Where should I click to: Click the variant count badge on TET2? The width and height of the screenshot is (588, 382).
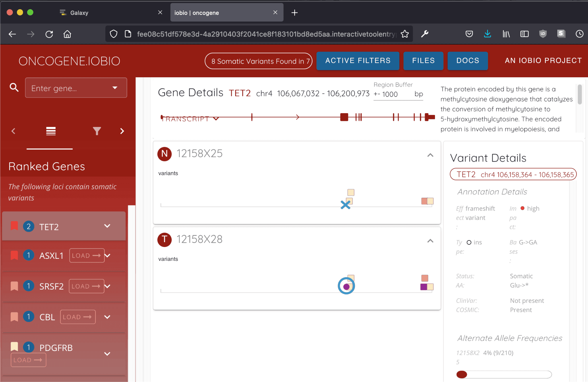point(28,227)
